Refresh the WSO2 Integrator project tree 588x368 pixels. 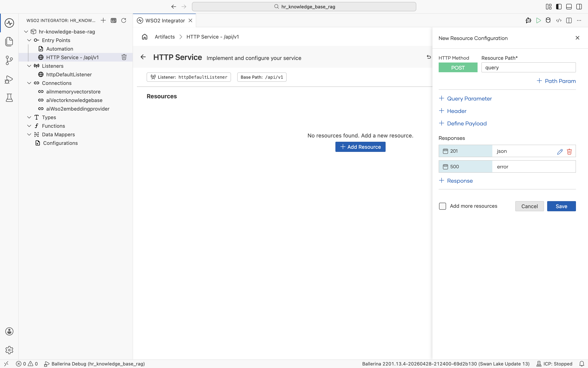click(x=124, y=20)
